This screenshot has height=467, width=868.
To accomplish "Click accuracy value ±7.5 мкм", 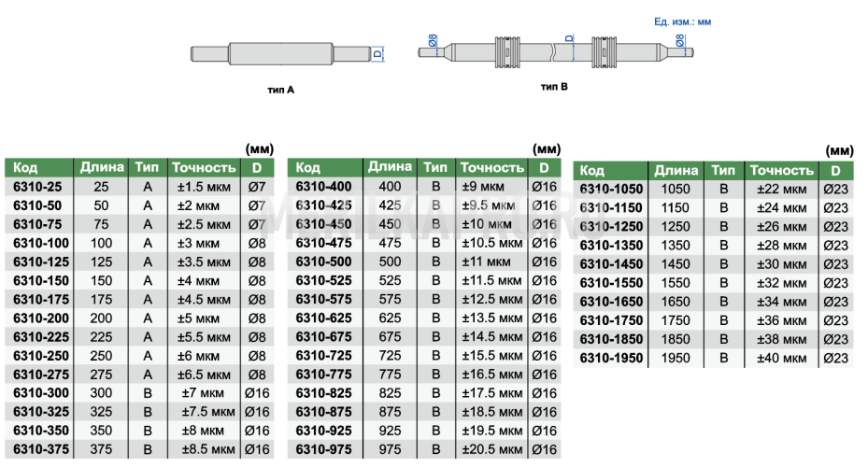I will click(208, 412).
